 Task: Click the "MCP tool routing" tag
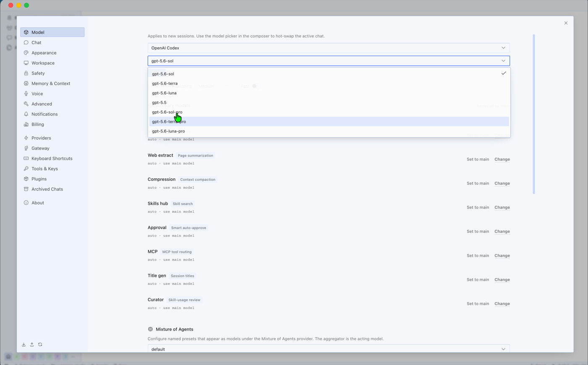pyautogui.click(x=177, y=252)
